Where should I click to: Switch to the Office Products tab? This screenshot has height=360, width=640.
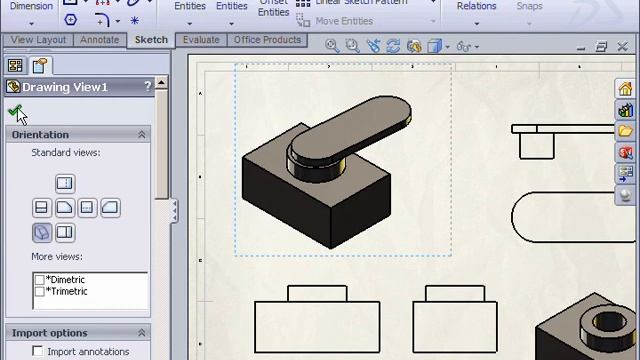click(x=267, y=40)
